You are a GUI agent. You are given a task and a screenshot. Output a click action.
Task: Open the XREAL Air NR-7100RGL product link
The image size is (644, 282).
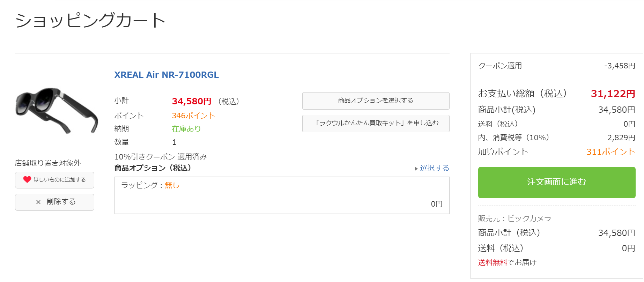pos(166,75)
